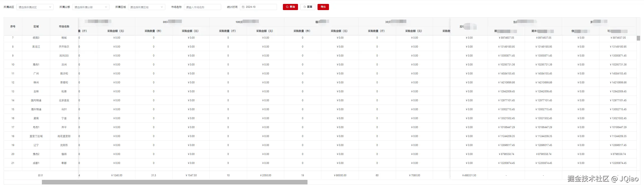644x188 pixels.
Task: Click the red 查询 search button
Action: click(x=290, y=7)
